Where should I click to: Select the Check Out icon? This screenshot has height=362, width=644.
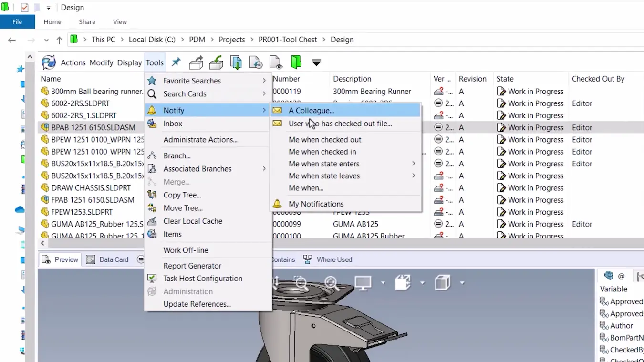[x=196, y=62]
